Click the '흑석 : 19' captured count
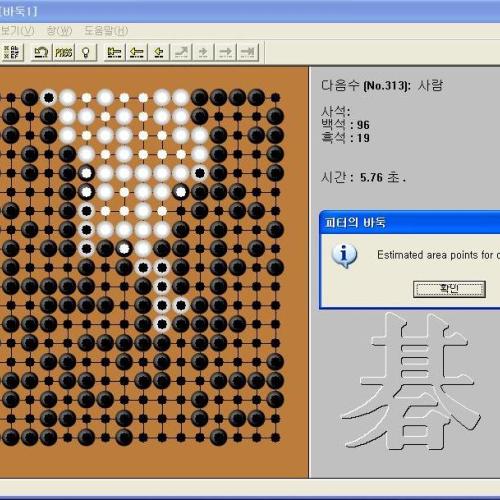 coord(345,138)
